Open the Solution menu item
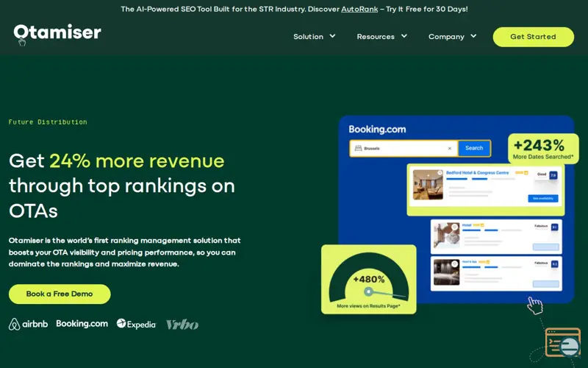The image size is (588, 368). [x=308, y=36]
